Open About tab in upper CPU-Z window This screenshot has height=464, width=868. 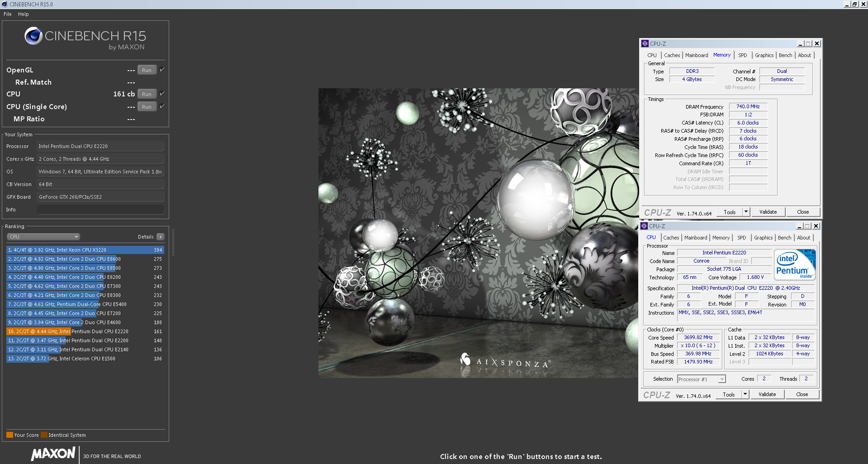[x=804, y=55]
